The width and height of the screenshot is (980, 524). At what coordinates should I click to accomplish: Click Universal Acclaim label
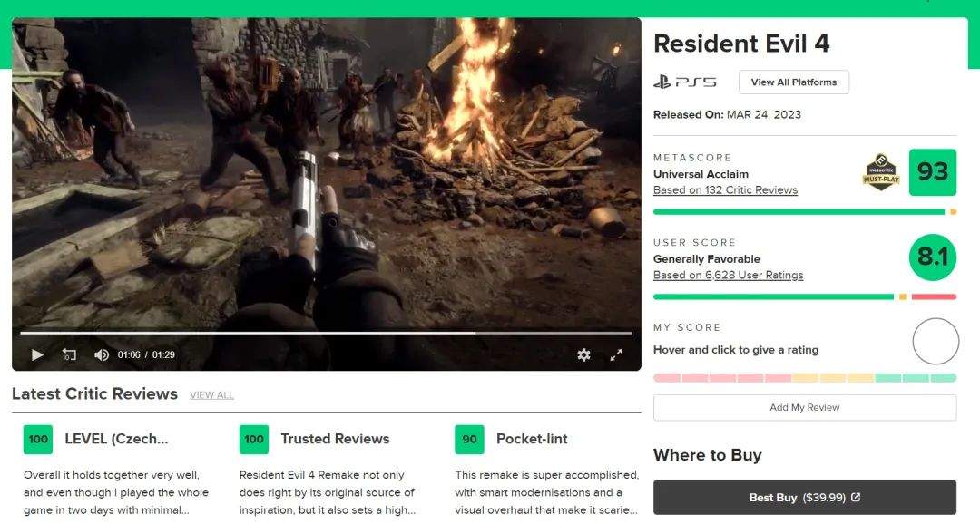701,174
